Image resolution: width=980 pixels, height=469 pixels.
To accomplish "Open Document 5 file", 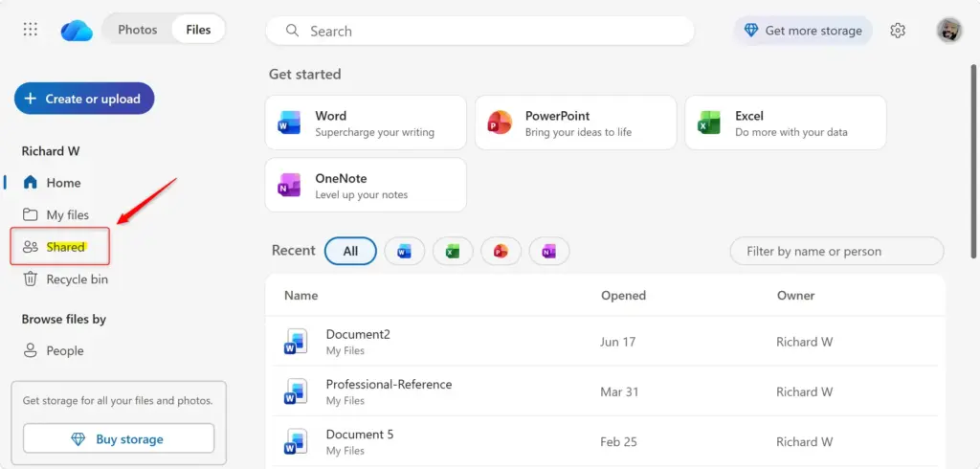I will pos(360,434).
